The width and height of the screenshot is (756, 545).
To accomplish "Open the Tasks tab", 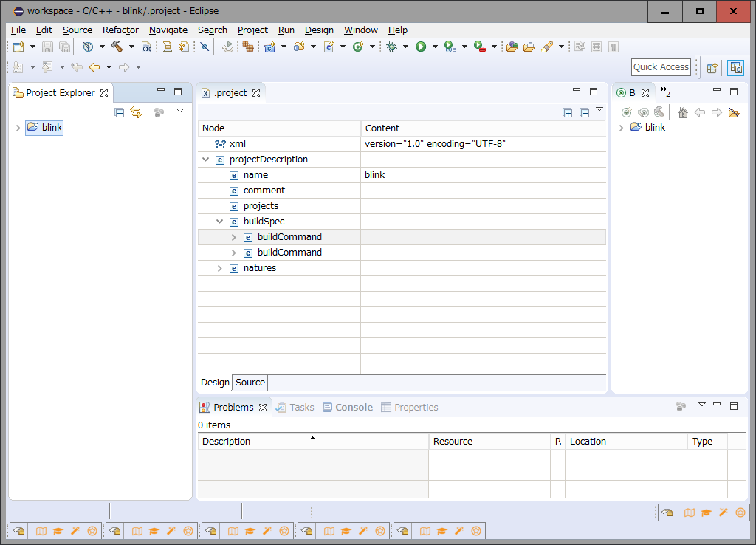I will 295,408.
